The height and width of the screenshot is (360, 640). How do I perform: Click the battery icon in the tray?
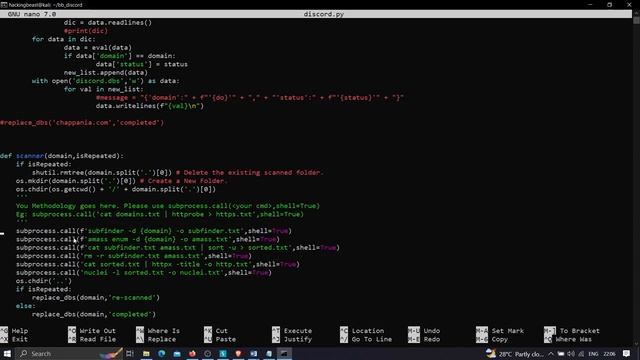pyautogui.click(x=561, y=354)
